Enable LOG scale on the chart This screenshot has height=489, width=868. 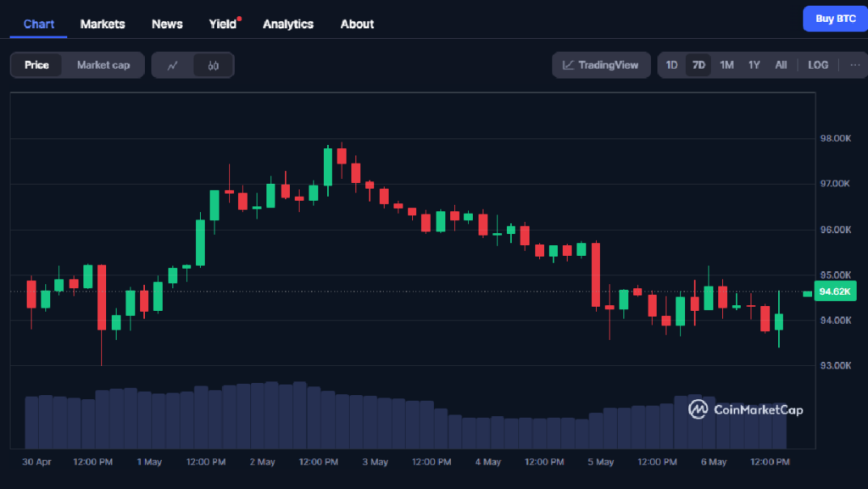818,65
